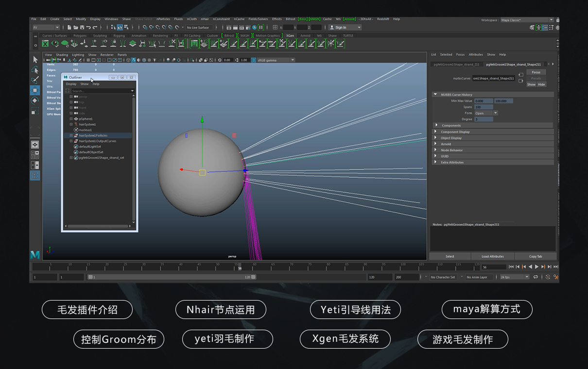Expand the Node Behavior section
The width and height of the screenshot is (588, 369).
click(x=436, y=150)
